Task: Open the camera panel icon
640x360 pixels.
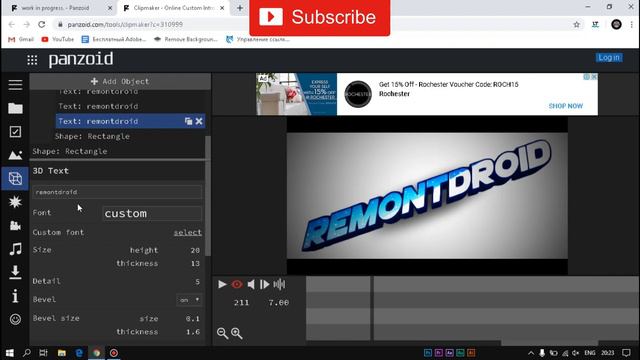Action: pyautogui.click(x=15, y=225)
